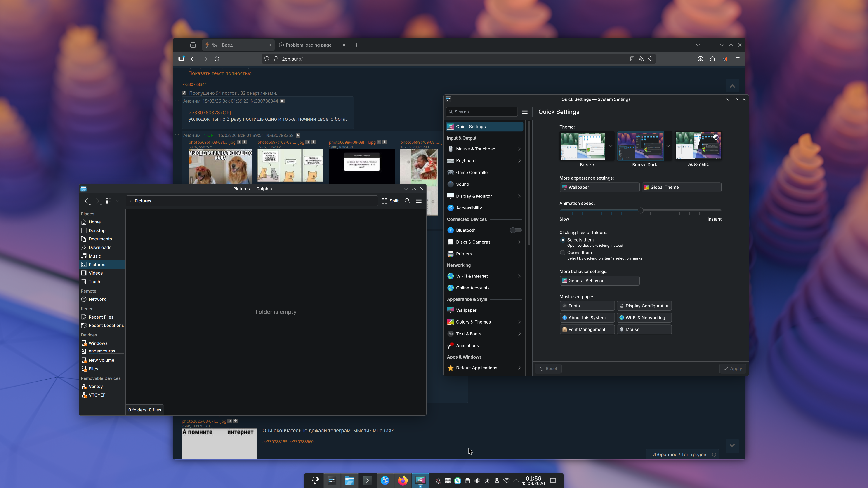Screen dimensions: 868x488
Task: Click volume icon in system tray
Action: (477, 481)
